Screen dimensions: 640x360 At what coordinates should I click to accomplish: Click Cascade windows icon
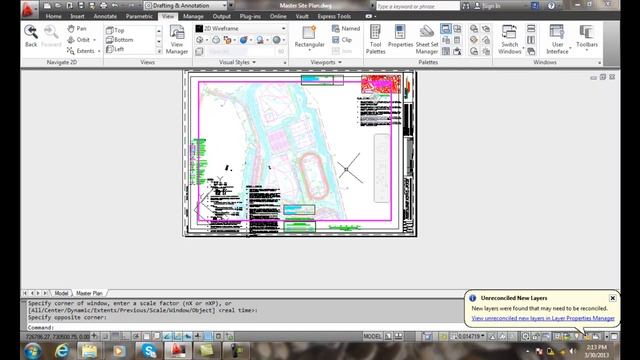pos(531,51)
